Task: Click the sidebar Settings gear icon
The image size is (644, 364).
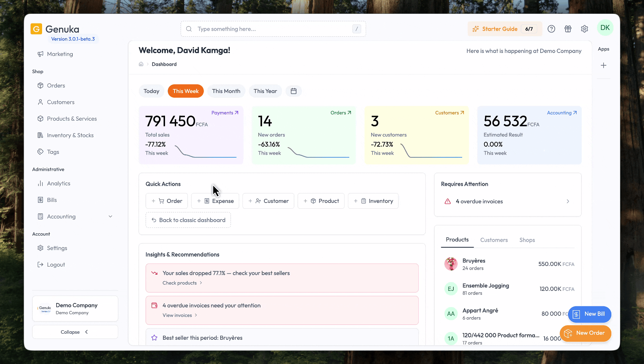Action: (x=40, y=248)
